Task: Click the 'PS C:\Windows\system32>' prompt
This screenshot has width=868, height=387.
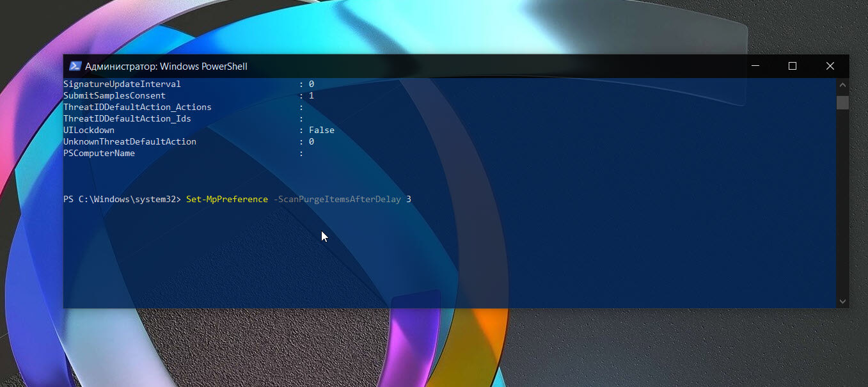Action: pyautogui.click(x=122, y=200)
